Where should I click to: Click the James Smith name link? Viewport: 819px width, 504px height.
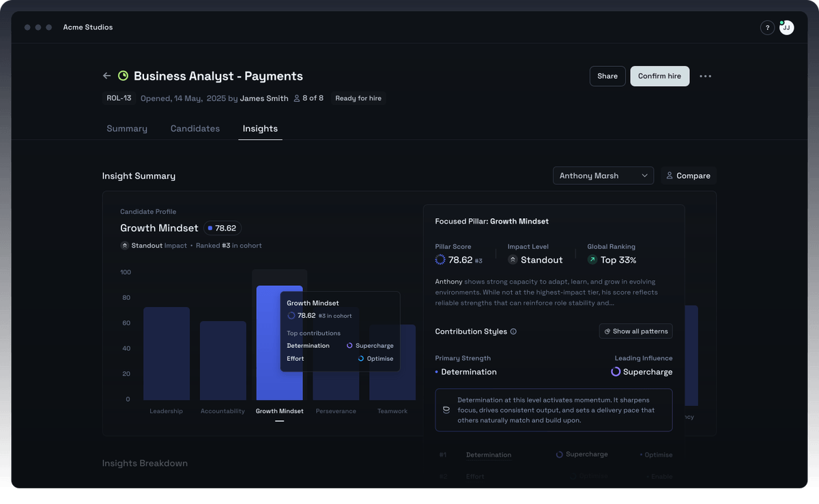[264, 98]
